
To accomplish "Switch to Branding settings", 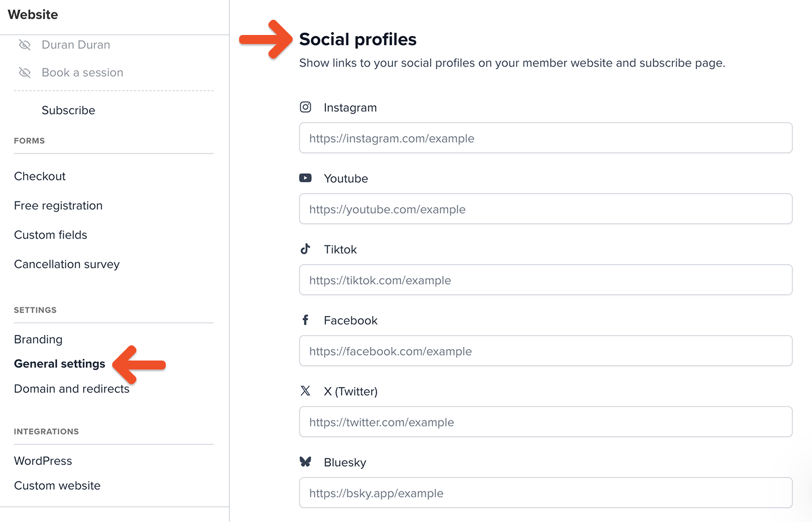I will point(38,339).
